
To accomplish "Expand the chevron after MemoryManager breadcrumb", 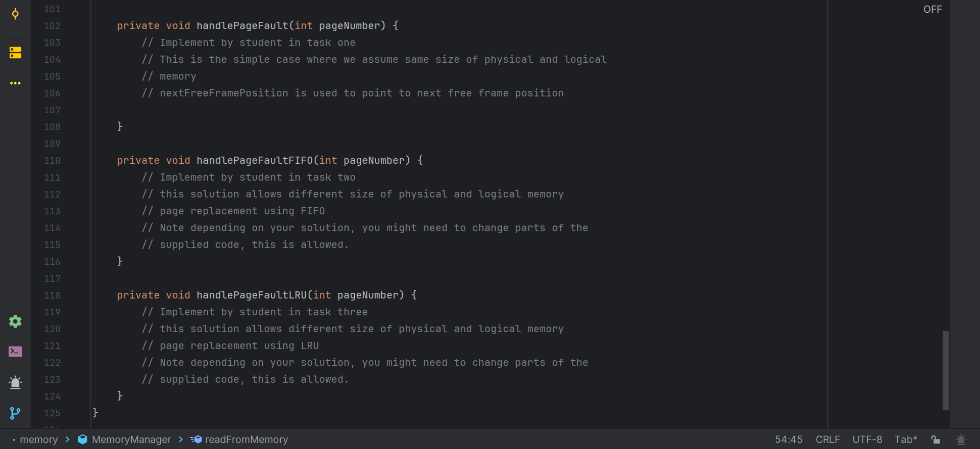I will pos(180,439).
